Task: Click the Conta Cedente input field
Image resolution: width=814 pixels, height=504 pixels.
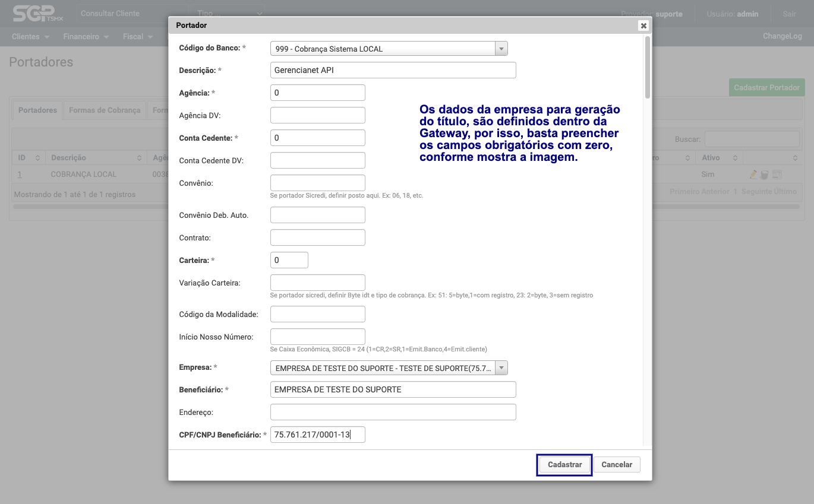Action: pos(317,138)
